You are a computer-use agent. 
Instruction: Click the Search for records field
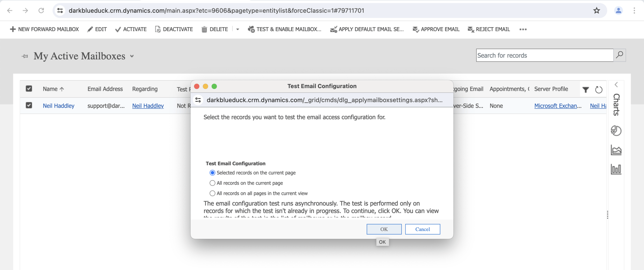[x=545, y=55]
